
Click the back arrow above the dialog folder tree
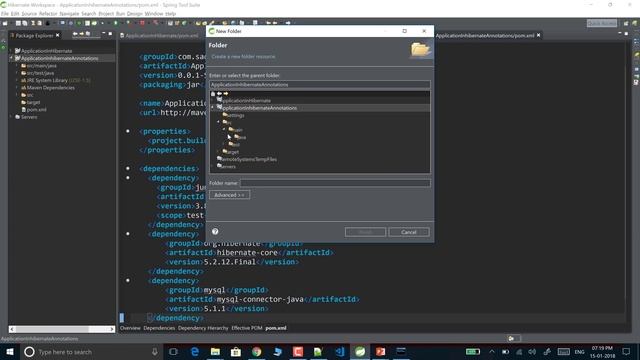pyautogui.click(x=219, y=93)
